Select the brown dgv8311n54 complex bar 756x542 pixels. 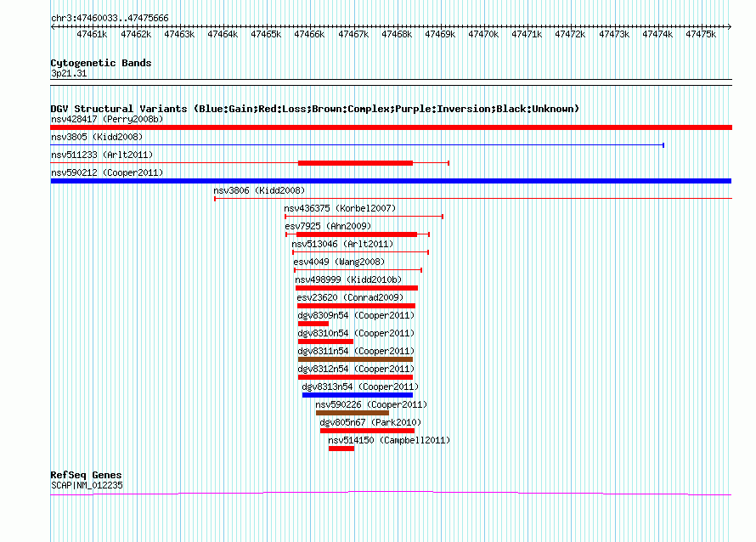click(x=355, y=359)
